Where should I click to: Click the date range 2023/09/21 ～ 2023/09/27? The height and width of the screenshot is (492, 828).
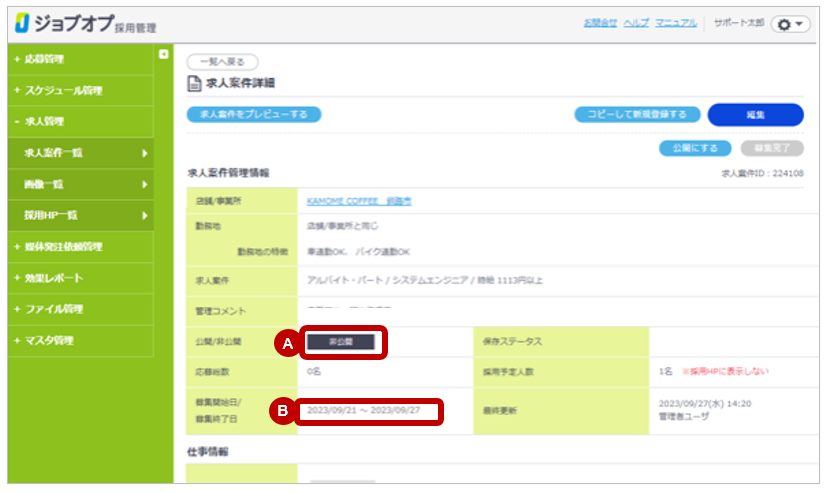364,410
